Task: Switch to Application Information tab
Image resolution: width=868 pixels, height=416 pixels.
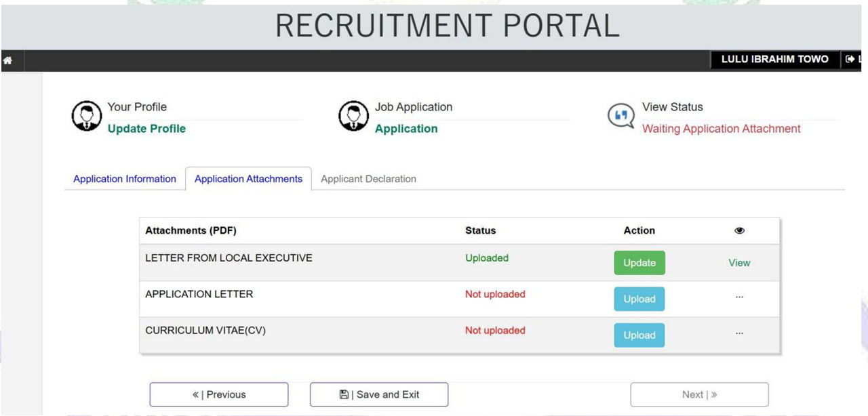Action: 125,179
